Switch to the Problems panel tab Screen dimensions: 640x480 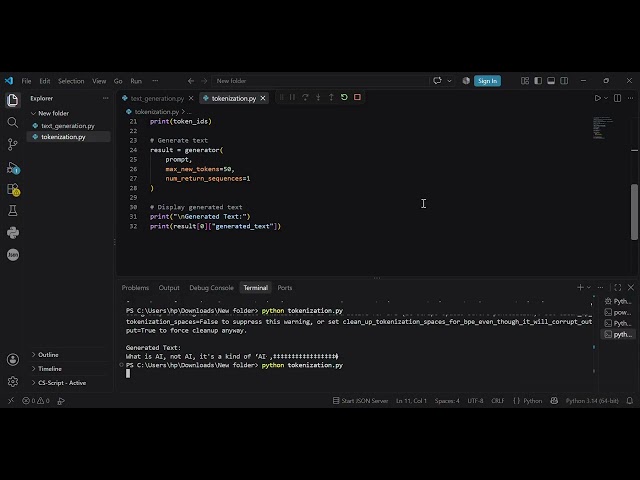[x=135, y=288]
